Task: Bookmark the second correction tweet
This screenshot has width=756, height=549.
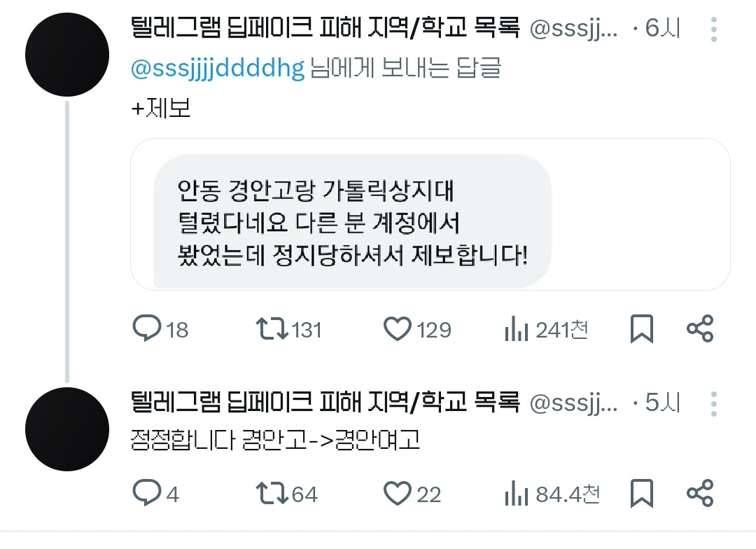Action: click(x=641, y=494)
